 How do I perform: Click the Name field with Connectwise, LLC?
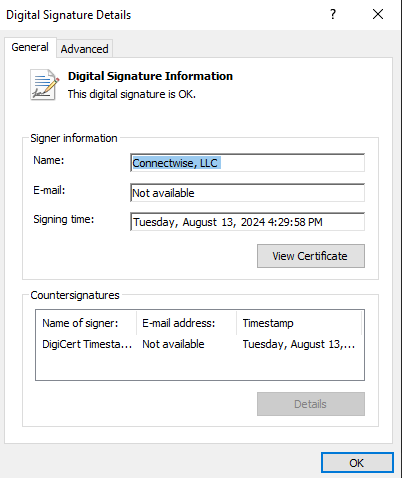click(247, 163)
